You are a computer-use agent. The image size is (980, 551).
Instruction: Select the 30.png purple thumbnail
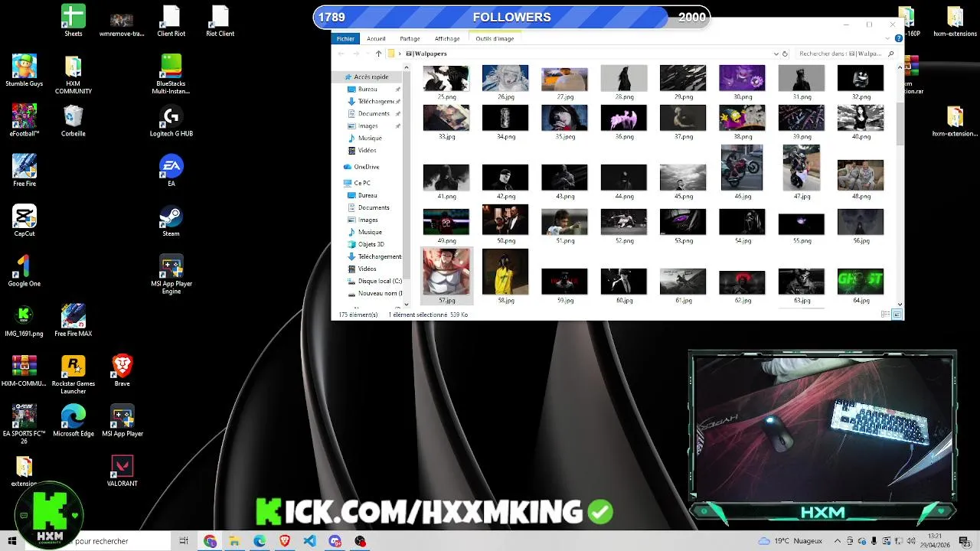pos(742,82)
